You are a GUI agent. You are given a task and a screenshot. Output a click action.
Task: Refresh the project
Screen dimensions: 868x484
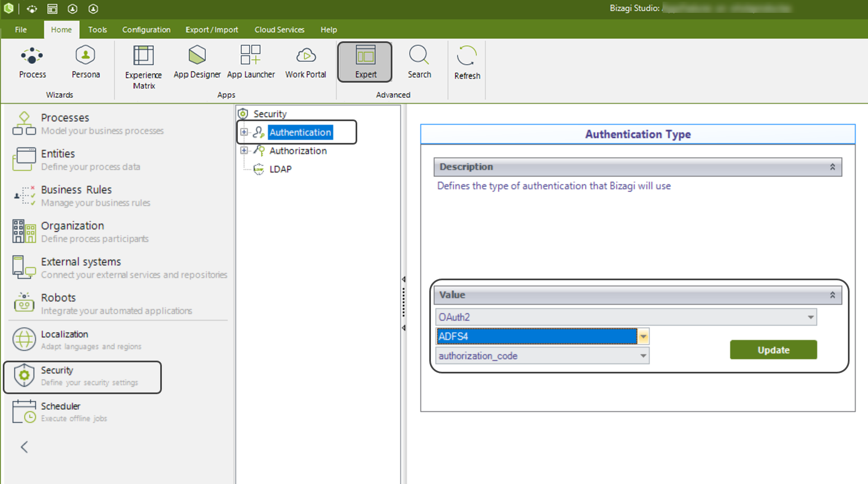(x=467, y=63)
